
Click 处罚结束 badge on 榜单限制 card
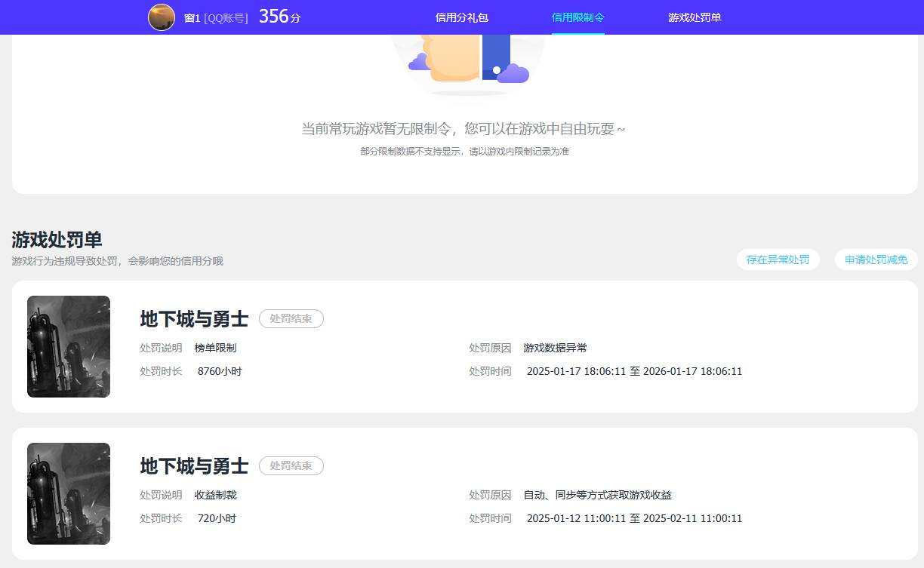coord(291,318)
